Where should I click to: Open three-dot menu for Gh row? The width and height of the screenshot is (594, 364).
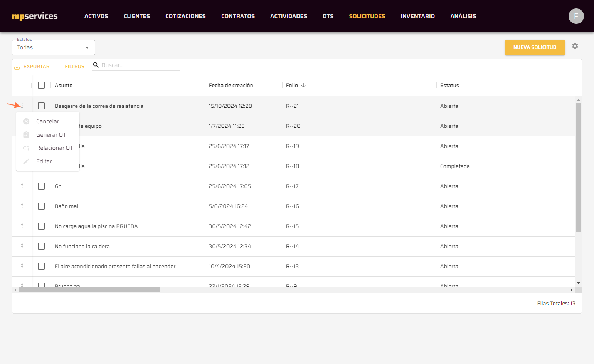(x=22, y=186)
